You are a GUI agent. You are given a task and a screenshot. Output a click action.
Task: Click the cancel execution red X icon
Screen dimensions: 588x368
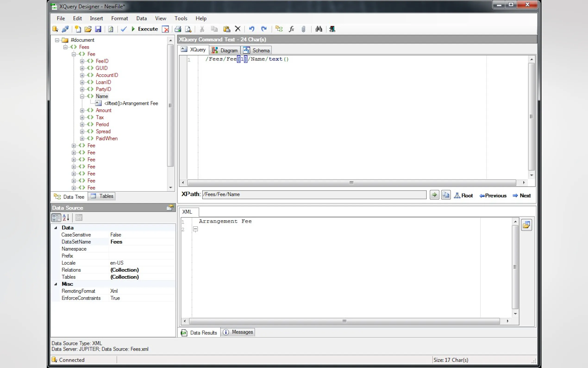pyautogui.click(x=166, y=29)
